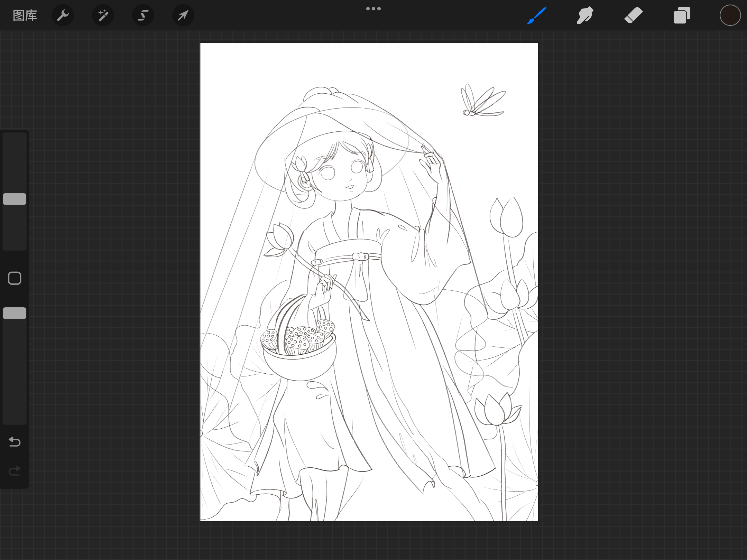The width and height of the screenshot is (747, 560).
Task: Select the Smudge tool
Action: click(x=585, y=16)
